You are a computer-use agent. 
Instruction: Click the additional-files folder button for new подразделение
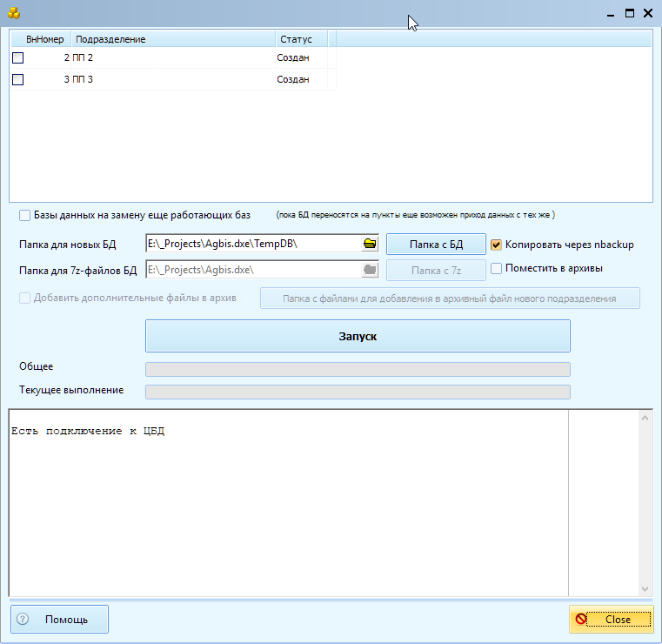(450, 299)
